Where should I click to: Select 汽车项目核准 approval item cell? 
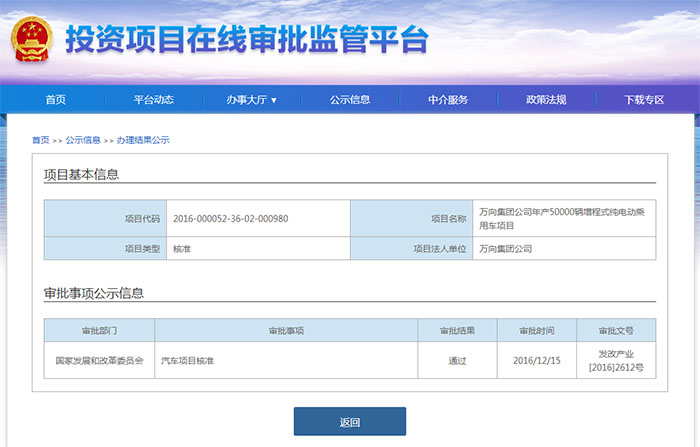(286, 360)
